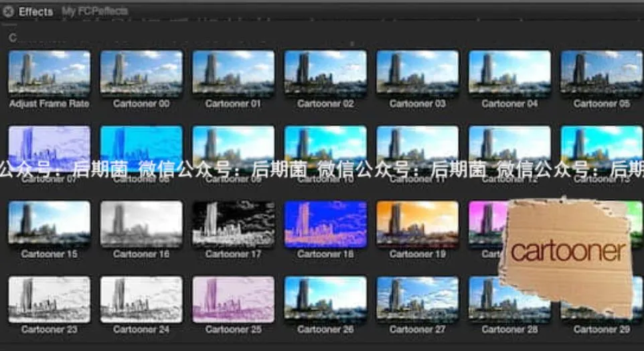Select the Cartooner 23 sketch effect
644x351 pixels.
[x=50, y=299]
